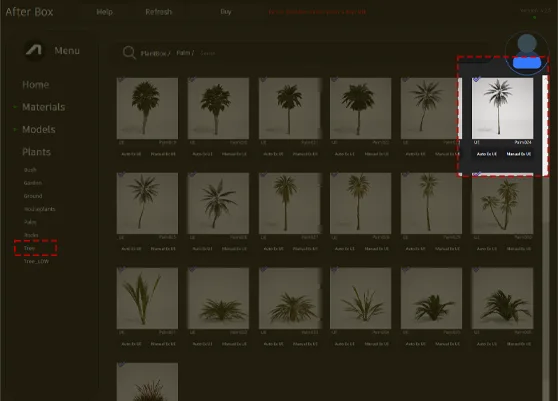Viewport: 558px width, 401px height.
Task: Click Manual Ex UE under Palm024
Action: point(518,154)
